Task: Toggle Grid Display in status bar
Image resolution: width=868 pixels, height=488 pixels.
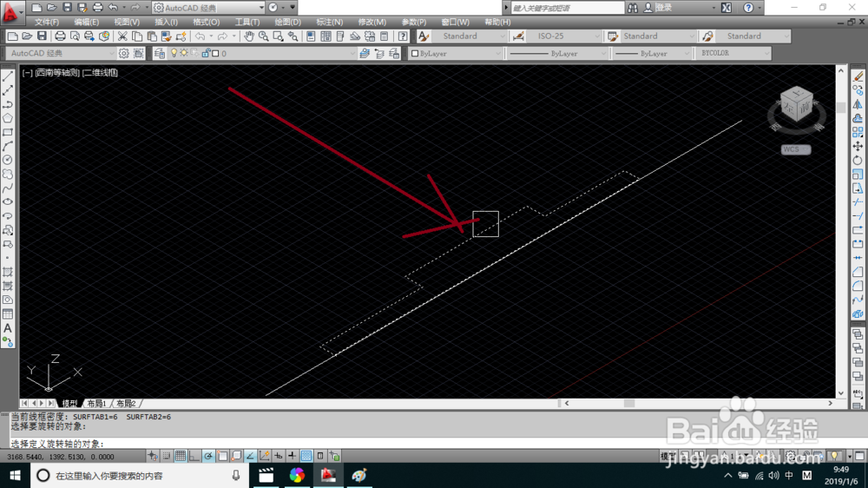Action: [x=181, y=456]
